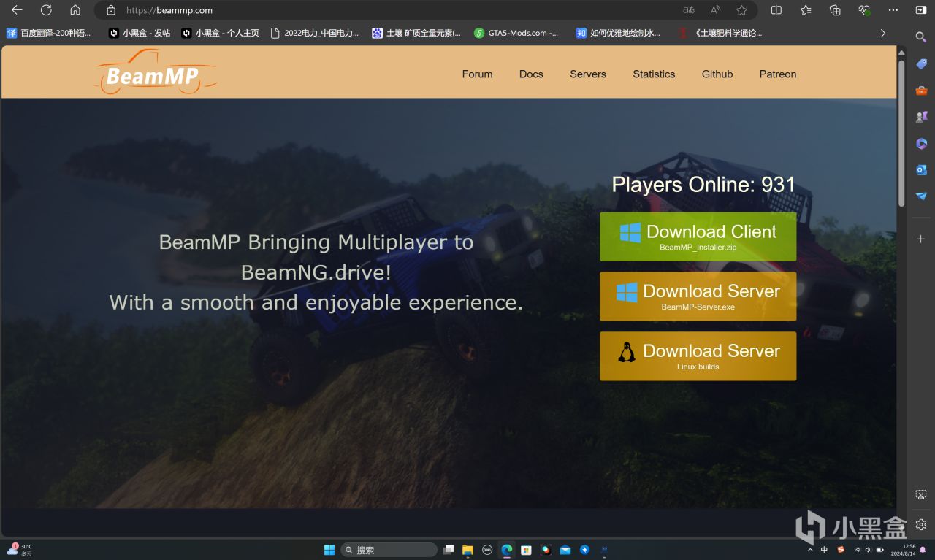Add this page to favorites
This screenshot has width=935, height=560.
[x=741, y=10]
